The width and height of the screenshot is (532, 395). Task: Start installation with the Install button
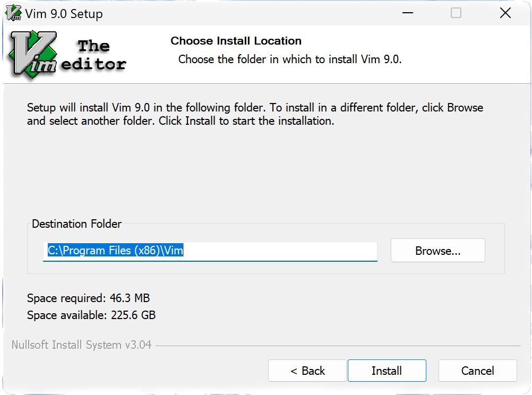[x=387, y=371]
